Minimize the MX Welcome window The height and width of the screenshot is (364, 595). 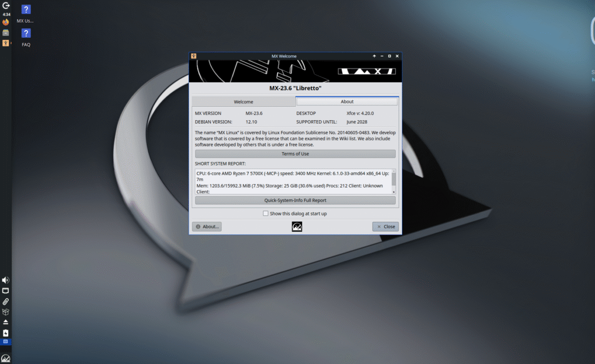tap(382, 56)
